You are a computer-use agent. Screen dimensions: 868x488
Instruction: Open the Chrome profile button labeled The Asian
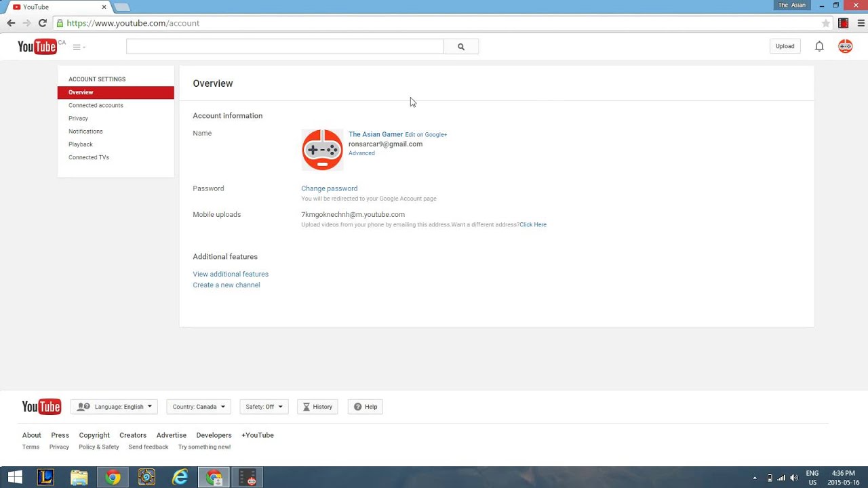[792, 5]
